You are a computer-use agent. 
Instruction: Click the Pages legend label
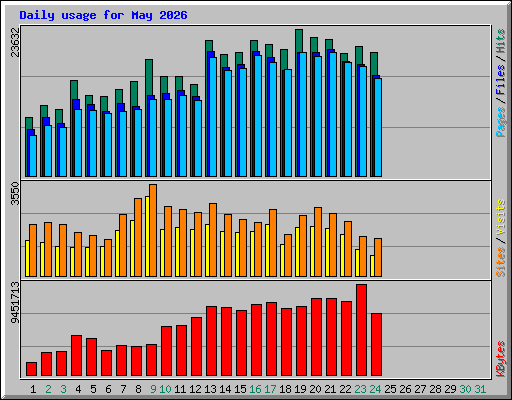point(501,122)
